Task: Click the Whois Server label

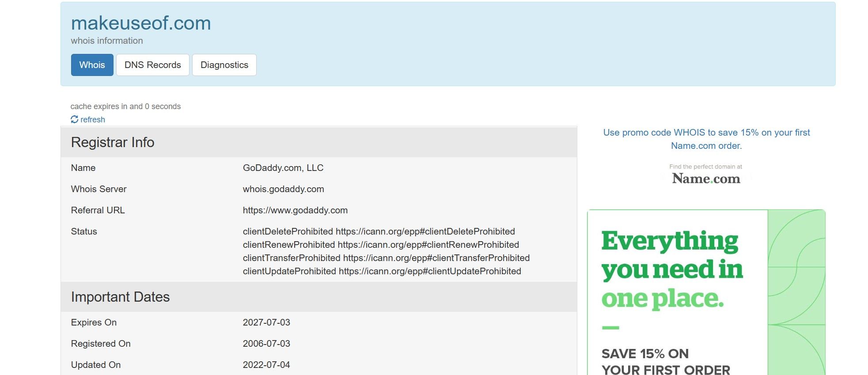Action: (x=99, y=189)
